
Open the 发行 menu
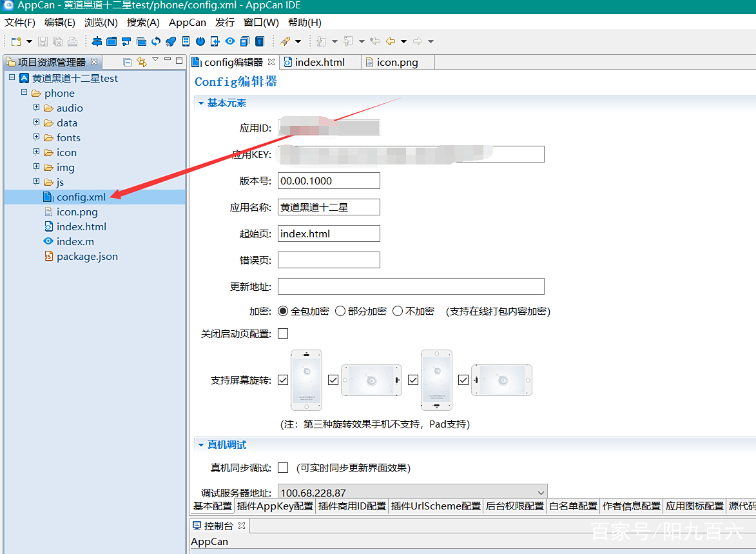pyautogui.click(x=225, y=22)
